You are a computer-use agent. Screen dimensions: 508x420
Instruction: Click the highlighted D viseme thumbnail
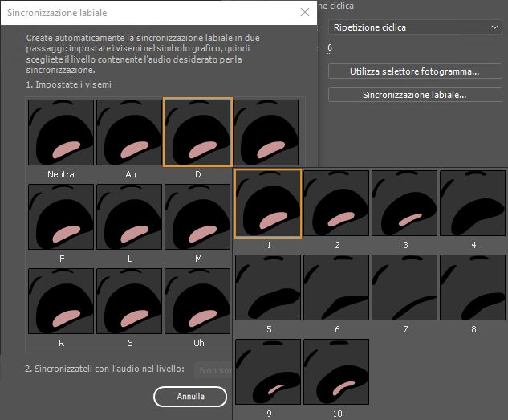pos(197,133)
